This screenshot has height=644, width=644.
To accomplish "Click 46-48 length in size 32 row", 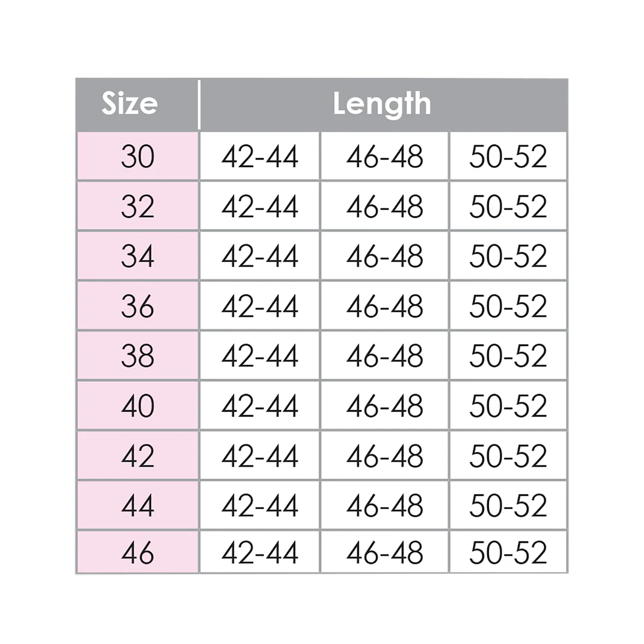I will (385, 206).
